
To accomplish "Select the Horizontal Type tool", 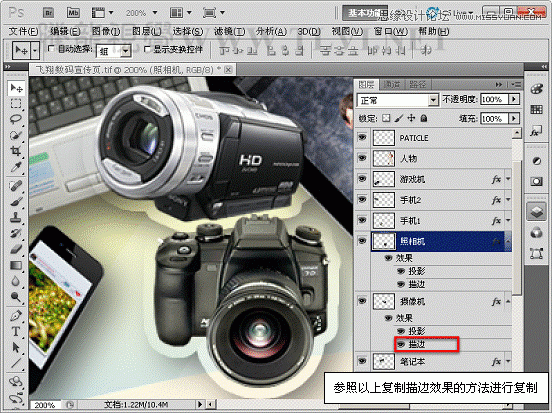I will (16, 331).
